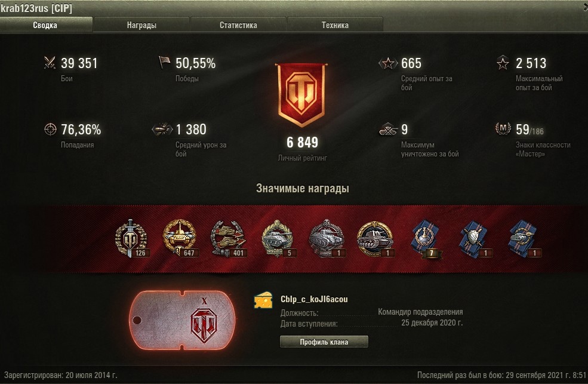Select the gold tank medal with 647
The image size is (588, 384).
[180, 238]
